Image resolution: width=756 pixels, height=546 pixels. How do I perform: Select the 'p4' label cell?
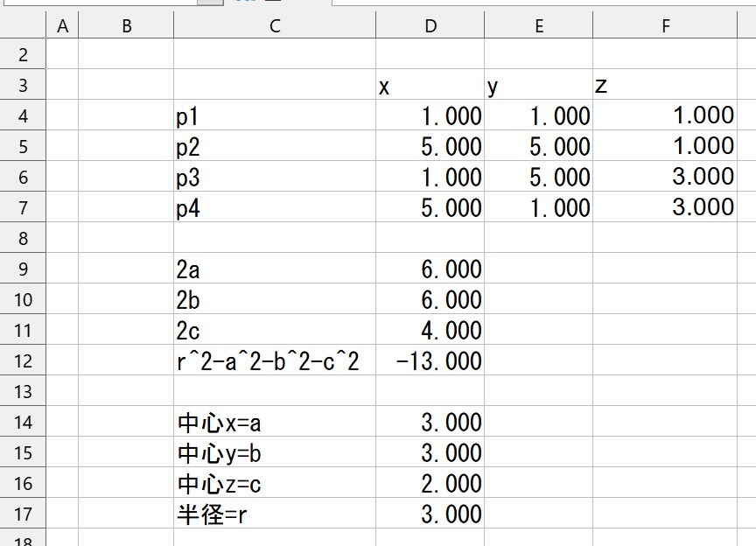[x=275, y=206]
